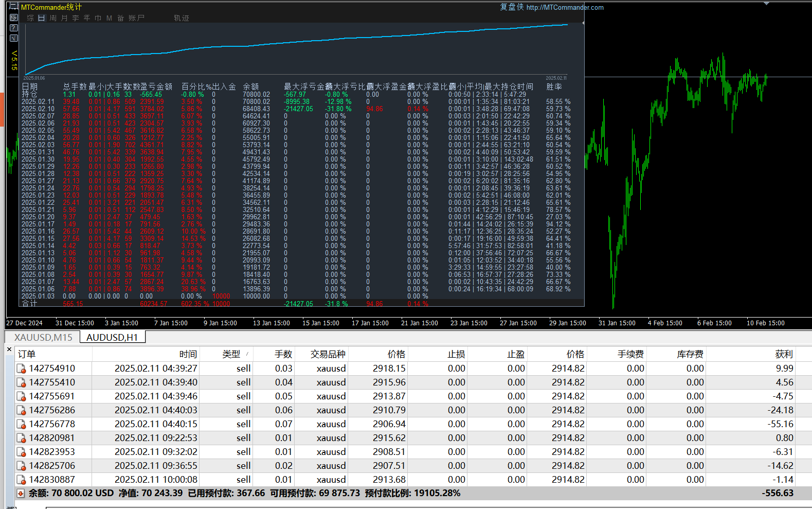Sort orders by the 获利 profit column header

pyautogui.click(x=784, y=354)
